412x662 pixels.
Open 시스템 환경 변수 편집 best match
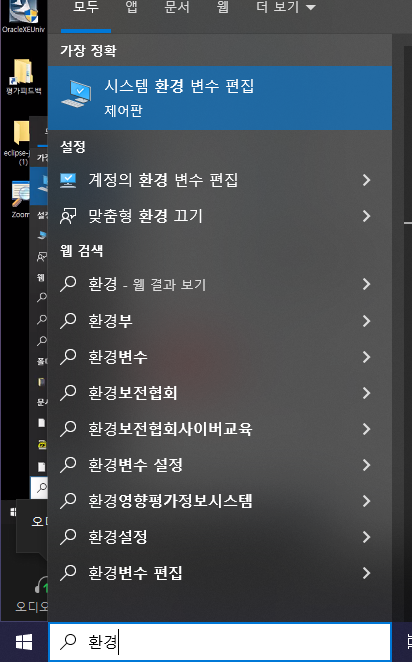220,98
